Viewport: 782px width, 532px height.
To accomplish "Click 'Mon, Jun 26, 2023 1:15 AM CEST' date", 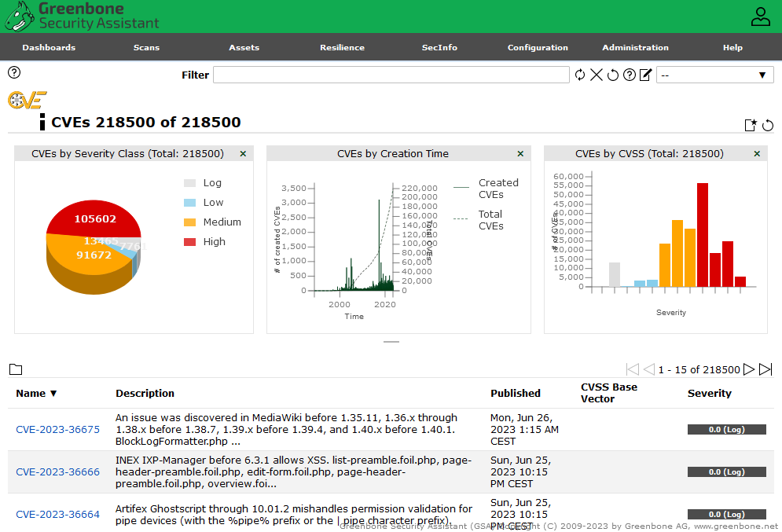I will click(525, 429).
